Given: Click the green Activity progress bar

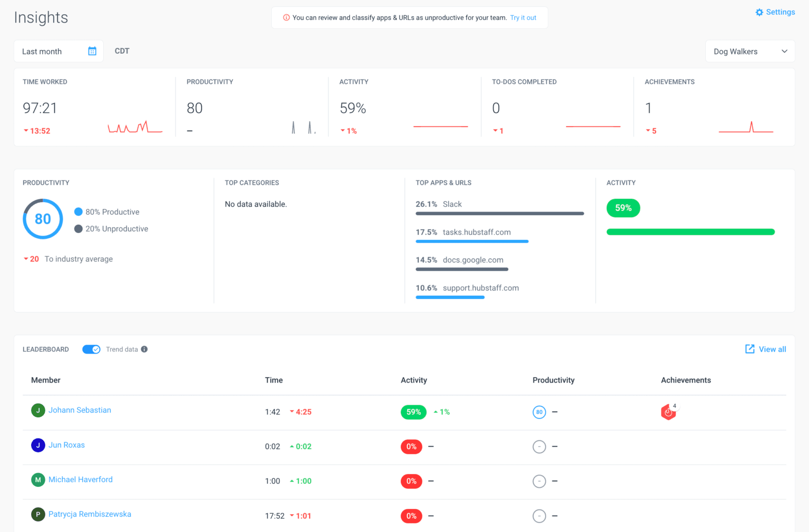Looking at the screenshot, I should 690,232.
